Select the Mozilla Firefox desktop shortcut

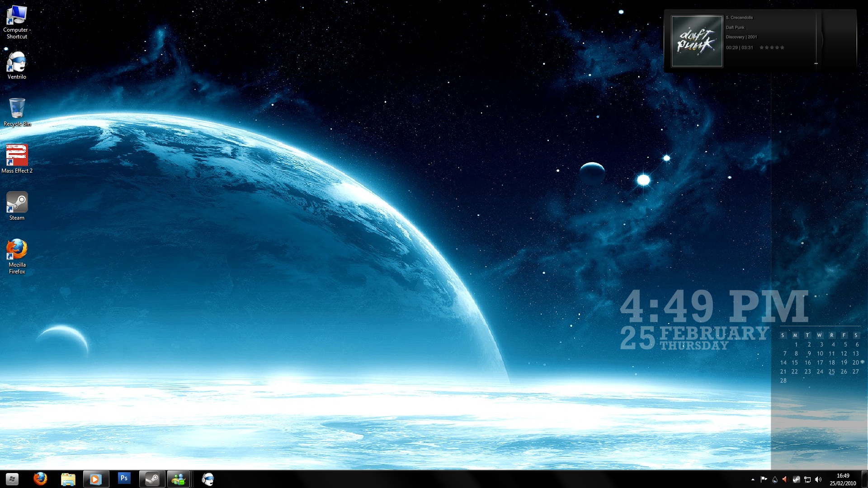[17, 249]
